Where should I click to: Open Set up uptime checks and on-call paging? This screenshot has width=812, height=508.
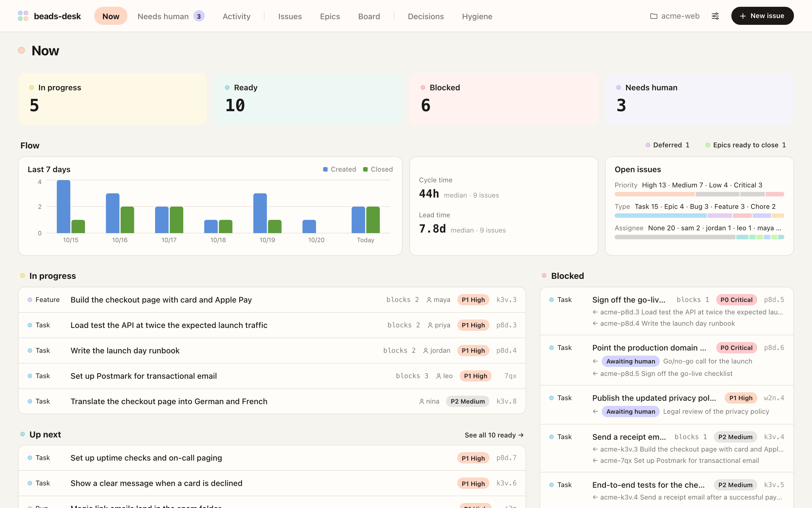coord(272,458)
